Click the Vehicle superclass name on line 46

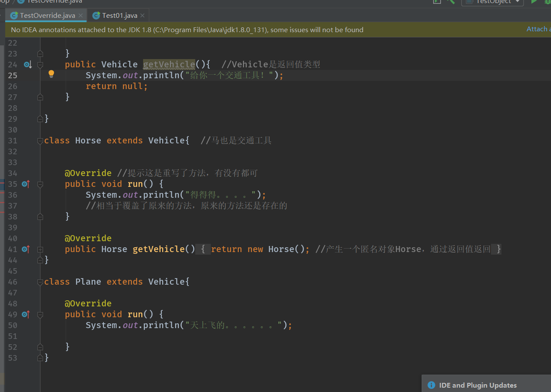(167, 282)
